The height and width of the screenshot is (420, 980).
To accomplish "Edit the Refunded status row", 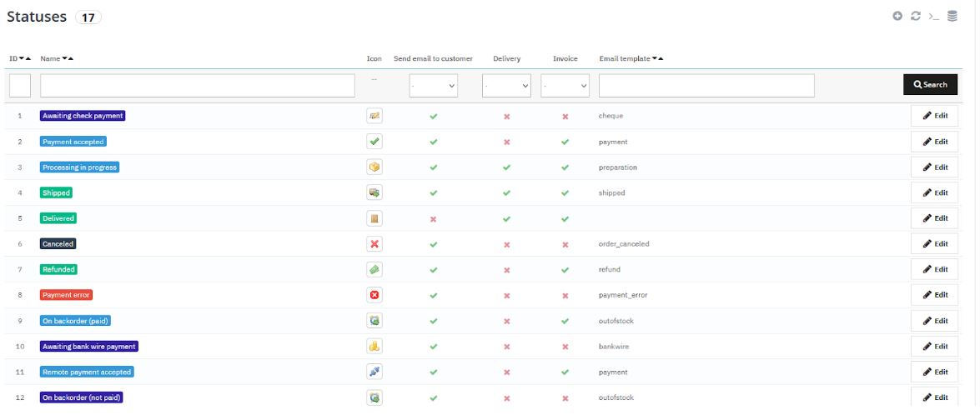I will pyautogui.click(x=935, y=269).
